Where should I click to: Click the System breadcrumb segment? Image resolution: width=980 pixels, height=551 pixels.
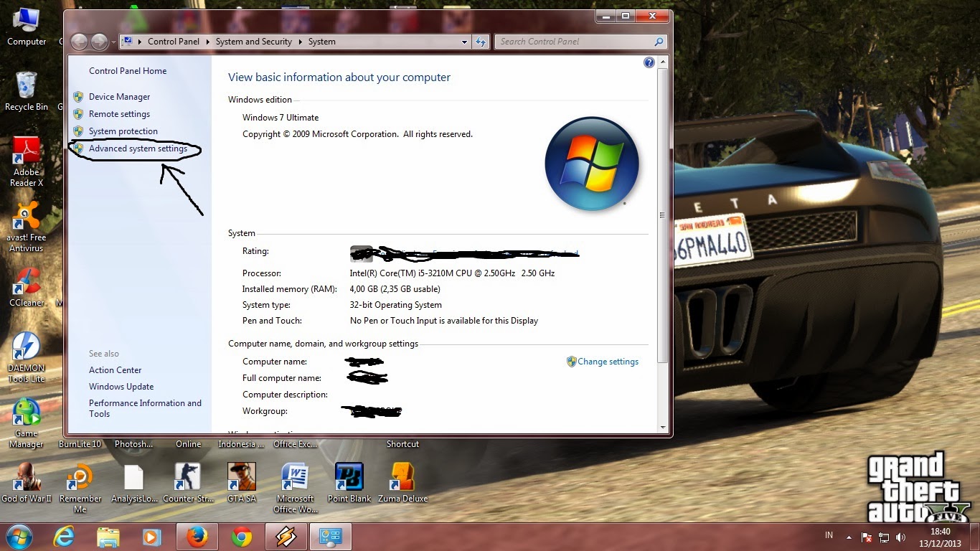(322, 42)
